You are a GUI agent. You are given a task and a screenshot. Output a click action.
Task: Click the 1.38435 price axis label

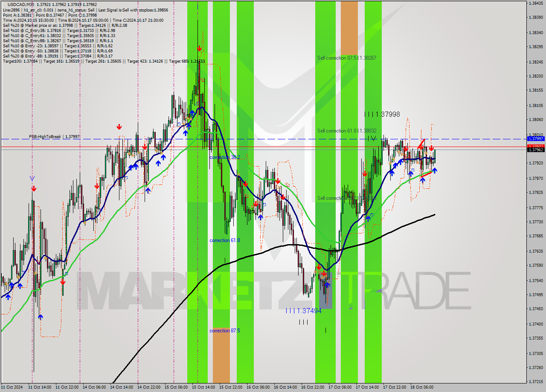536,3
